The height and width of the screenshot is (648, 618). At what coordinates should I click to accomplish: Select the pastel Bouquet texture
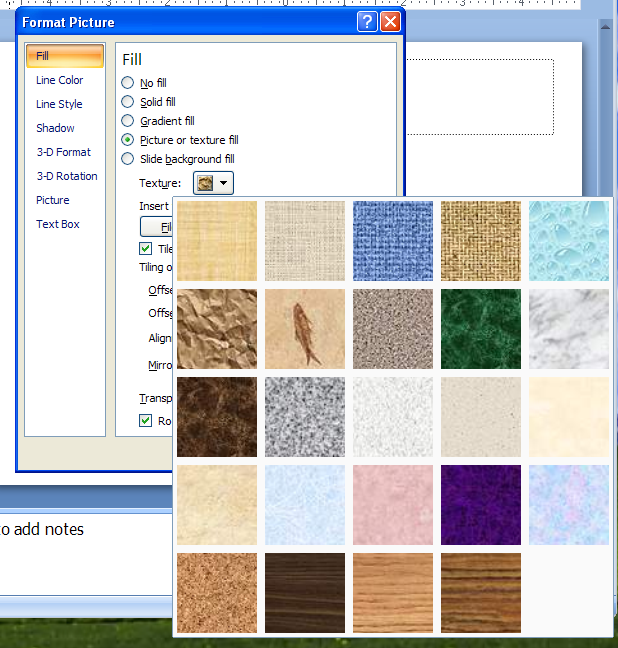pyautogui.click(x=569, y=505)
